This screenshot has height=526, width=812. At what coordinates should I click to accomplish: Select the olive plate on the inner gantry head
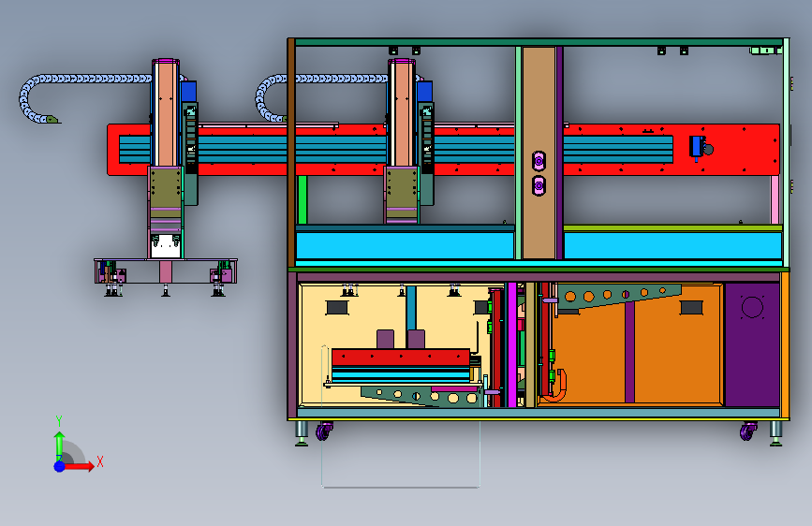point(402,187)
